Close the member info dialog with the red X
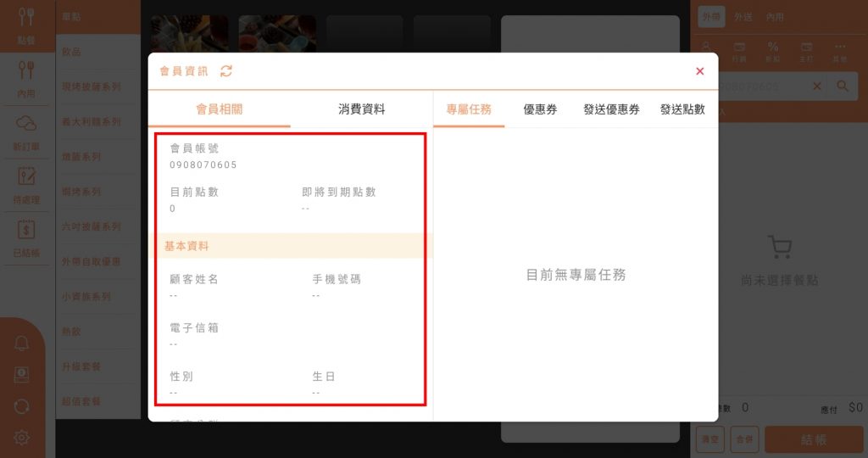This screenshot has width=868, height=458. click(699, 71)
